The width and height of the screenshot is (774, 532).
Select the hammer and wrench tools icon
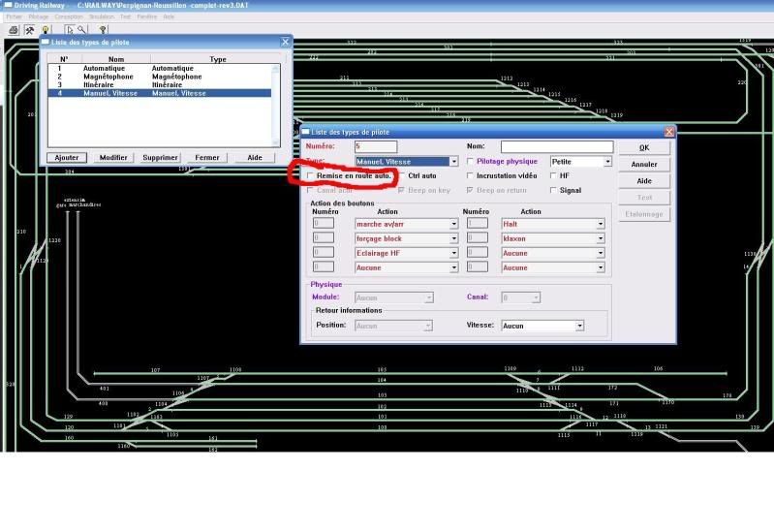29,30
